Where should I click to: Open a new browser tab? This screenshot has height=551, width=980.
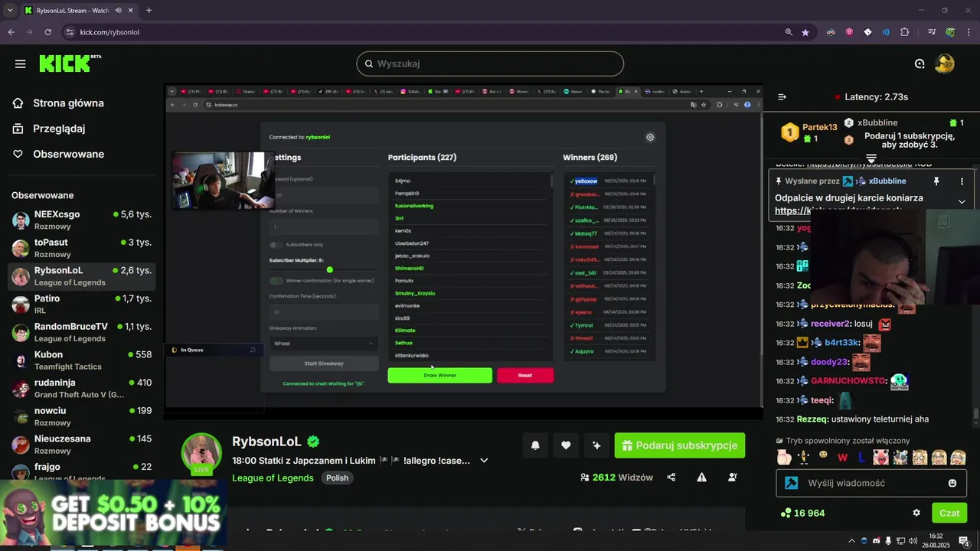pyautogui.click(x=149, y=11)
